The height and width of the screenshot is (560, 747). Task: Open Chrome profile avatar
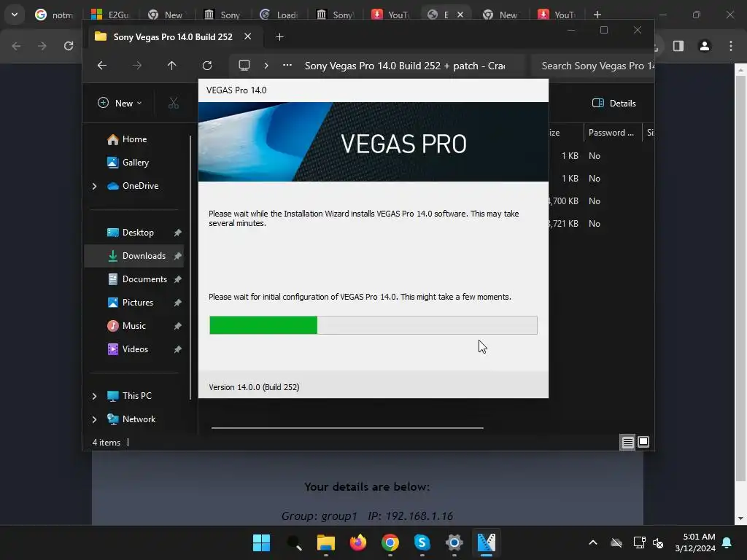click(705, 46)
